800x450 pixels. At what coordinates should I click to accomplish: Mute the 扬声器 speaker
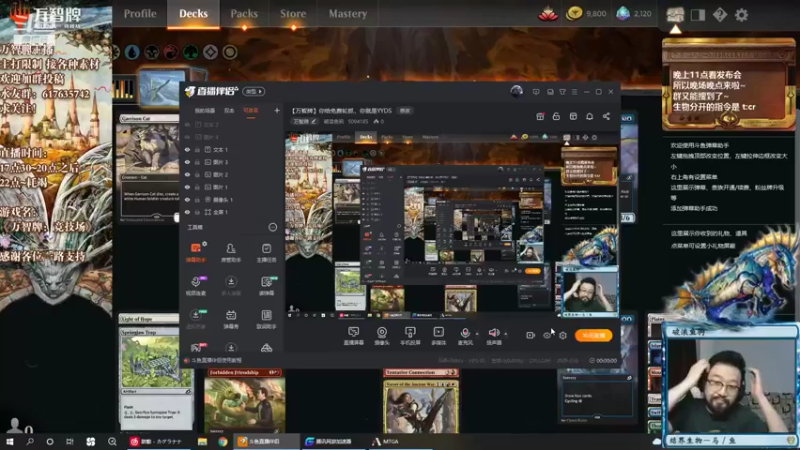coord(493,336)
